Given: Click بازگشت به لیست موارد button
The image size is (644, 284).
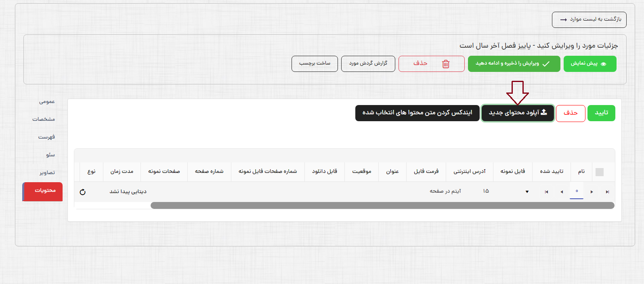Looking at the screenshot, I should 589,20.
